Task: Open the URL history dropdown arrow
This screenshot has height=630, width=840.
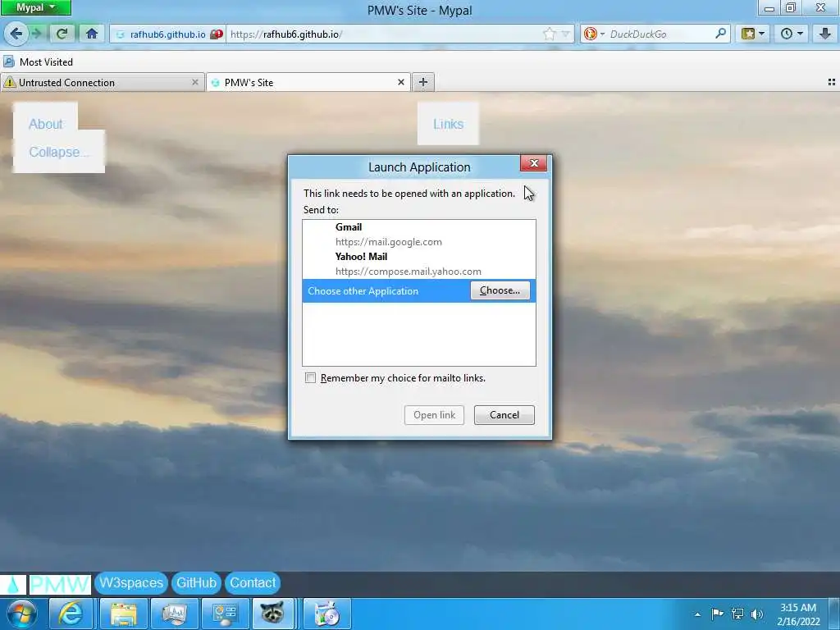Action: tap(565, 34)
